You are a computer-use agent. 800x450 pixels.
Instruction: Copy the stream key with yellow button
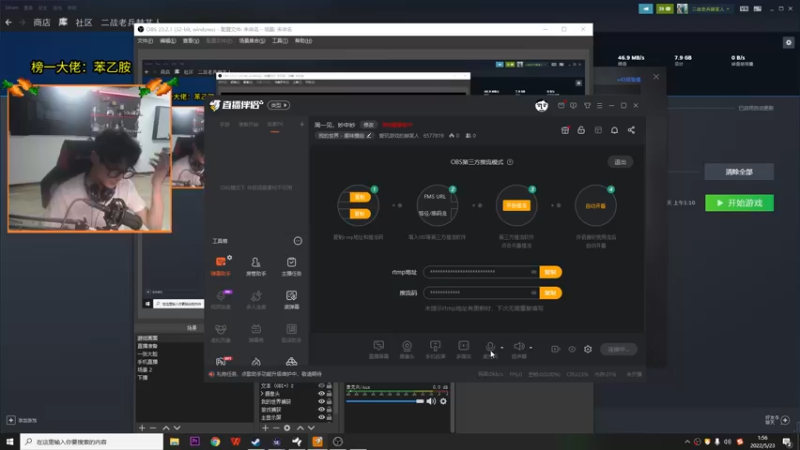(551, 293)
